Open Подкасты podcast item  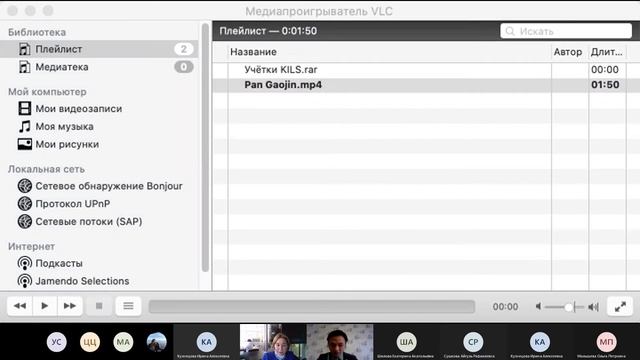pos(50,263)
